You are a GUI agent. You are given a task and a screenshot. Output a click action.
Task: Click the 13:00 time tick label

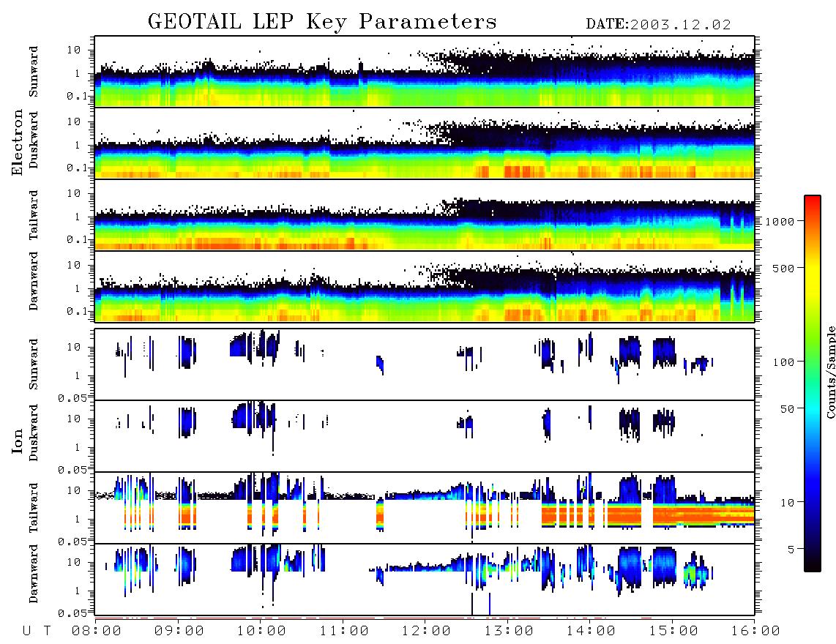tap(509, 632)
